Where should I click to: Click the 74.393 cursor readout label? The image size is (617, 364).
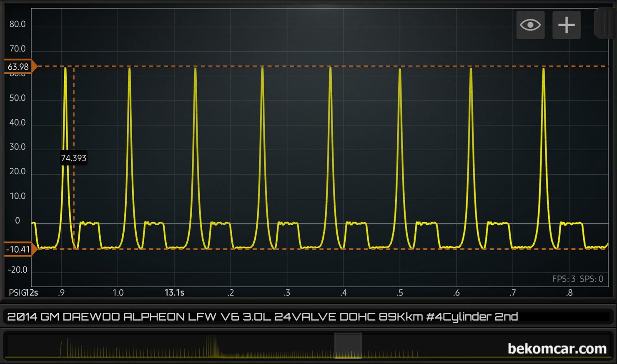[x=73, y=158]
